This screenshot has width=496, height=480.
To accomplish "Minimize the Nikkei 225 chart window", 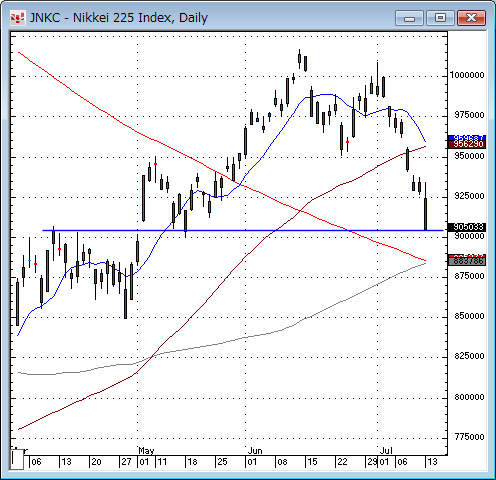I will point(410,18).
